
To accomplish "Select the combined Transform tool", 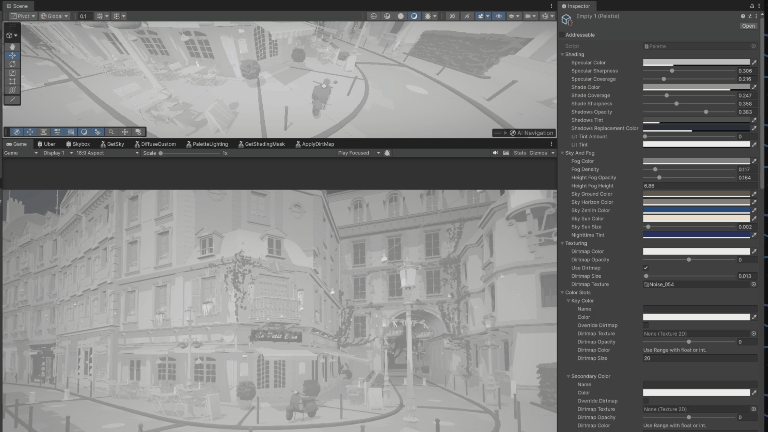I will [12, 90].
